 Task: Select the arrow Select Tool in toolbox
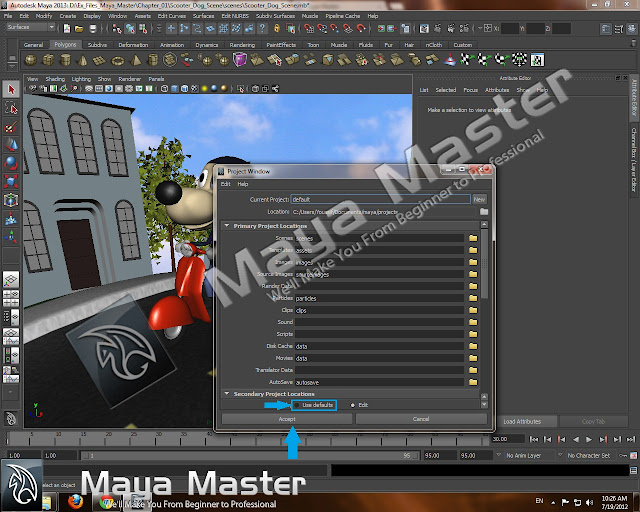pyautogui.click(x=11, y=89)
